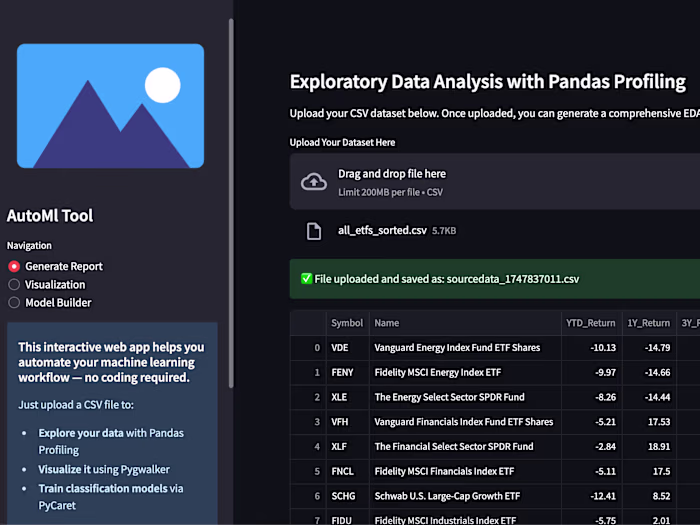Screen dimensions: 700x525
Task: Click the XLE symbol cell
Action: [x=347, y=397]
